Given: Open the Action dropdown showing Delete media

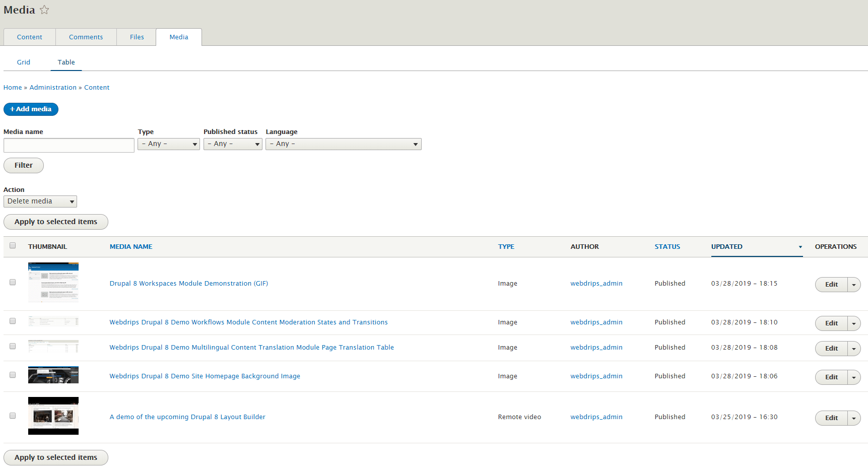Looking at the screenshot, I should pos(40,201).
